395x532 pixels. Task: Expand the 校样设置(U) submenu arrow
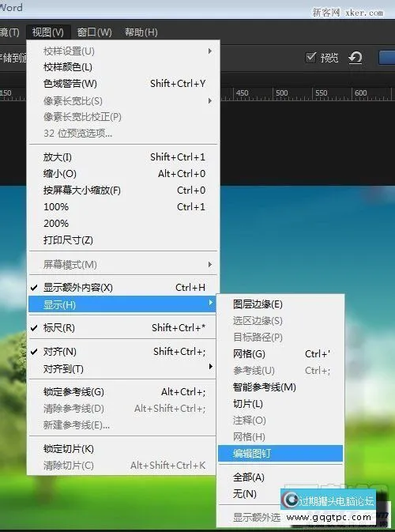(x=210, y=51)
